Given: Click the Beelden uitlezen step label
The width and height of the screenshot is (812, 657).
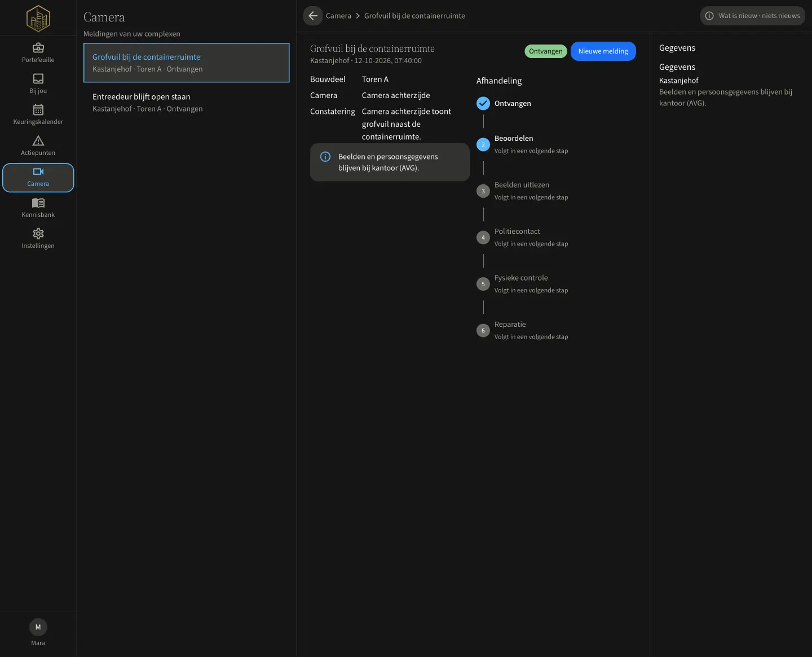Looking at the screenshot, I should pyautogui.click(x=522, y=185).
